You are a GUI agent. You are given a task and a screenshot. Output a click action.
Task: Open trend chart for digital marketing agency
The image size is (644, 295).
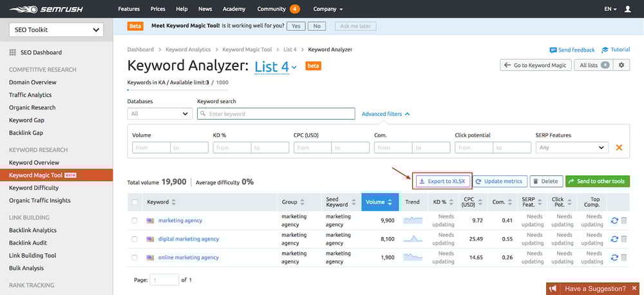pyautogui.click(x=413, y=239)
